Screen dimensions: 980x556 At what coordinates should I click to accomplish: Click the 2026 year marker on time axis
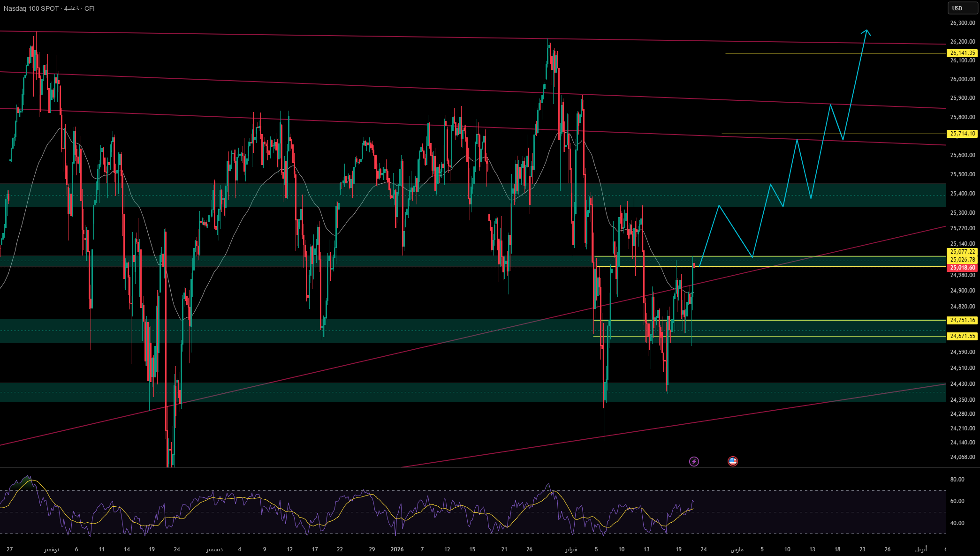pos(397,549)
